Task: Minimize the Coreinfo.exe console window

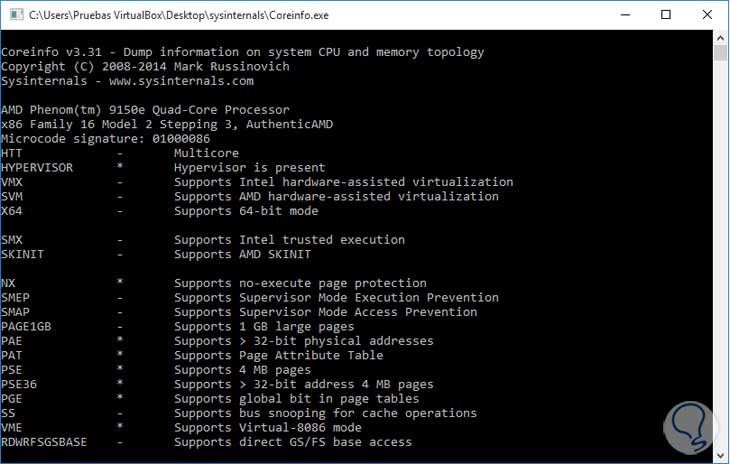Action: [623, 16]
